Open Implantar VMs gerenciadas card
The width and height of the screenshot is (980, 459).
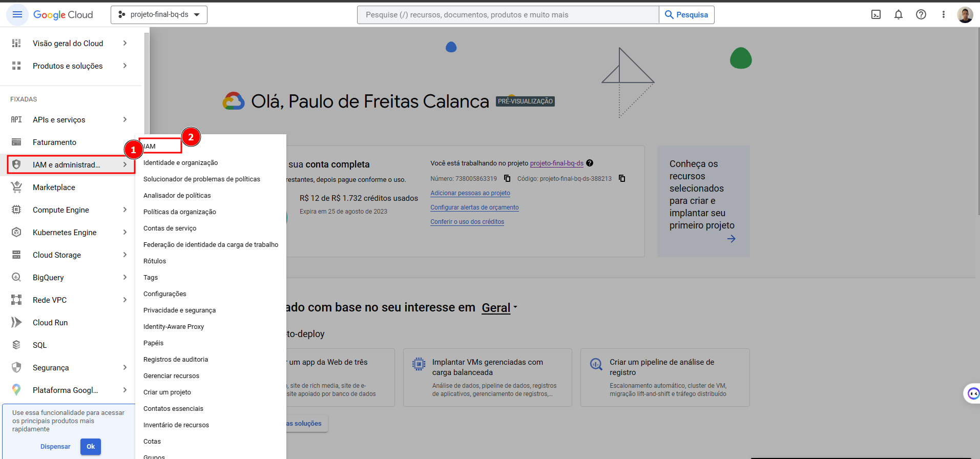487,378
